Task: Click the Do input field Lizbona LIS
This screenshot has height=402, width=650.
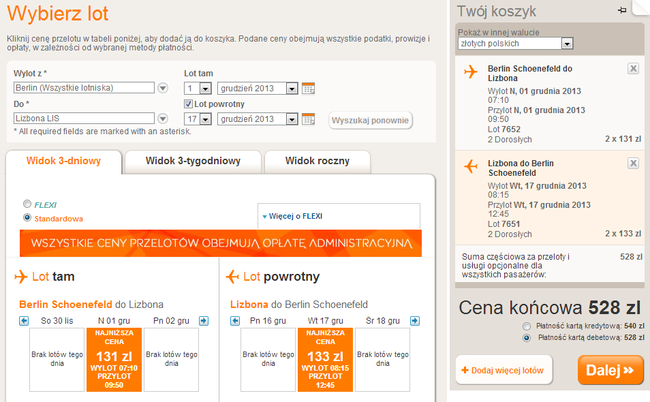Action: pyautogui.click(x=84, y=119)
